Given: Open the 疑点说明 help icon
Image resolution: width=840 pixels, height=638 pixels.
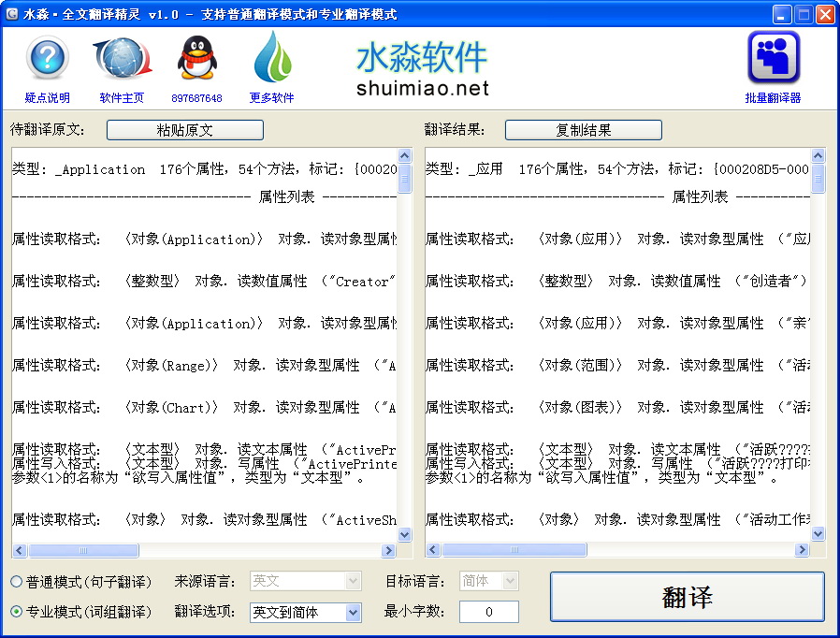Looking at the screenshot, I should tap(47, 58).
